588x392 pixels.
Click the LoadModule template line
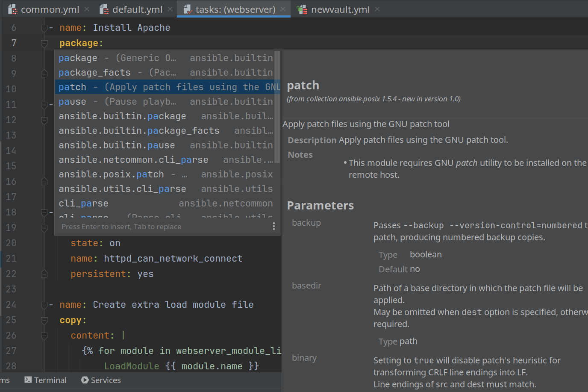[182, 366]
